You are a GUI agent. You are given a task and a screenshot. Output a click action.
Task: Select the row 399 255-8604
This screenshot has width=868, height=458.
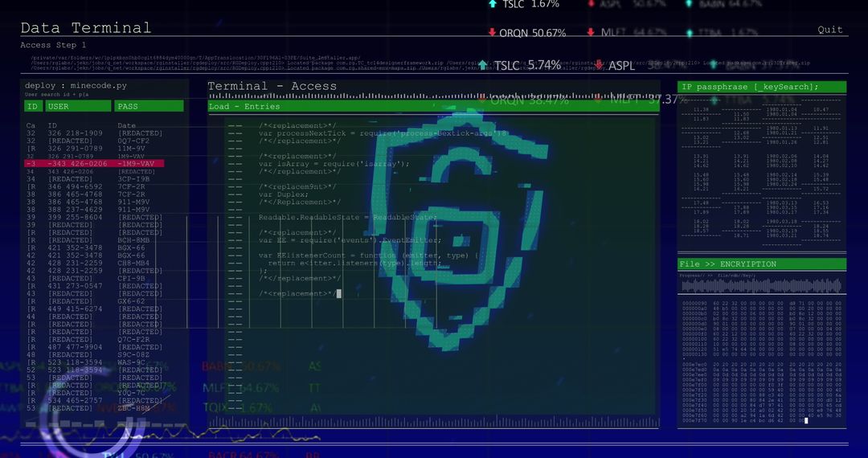94,218
